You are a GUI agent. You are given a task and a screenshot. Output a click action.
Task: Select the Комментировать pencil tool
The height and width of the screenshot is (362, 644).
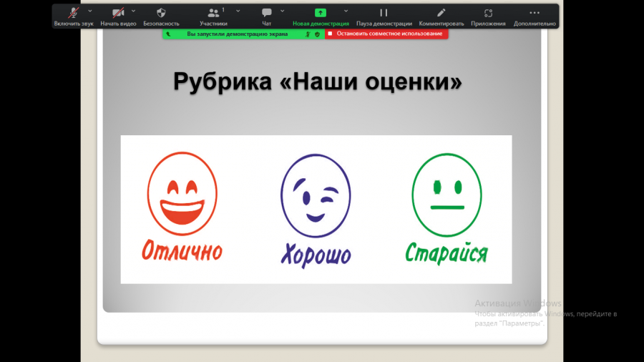pos(441,13)
